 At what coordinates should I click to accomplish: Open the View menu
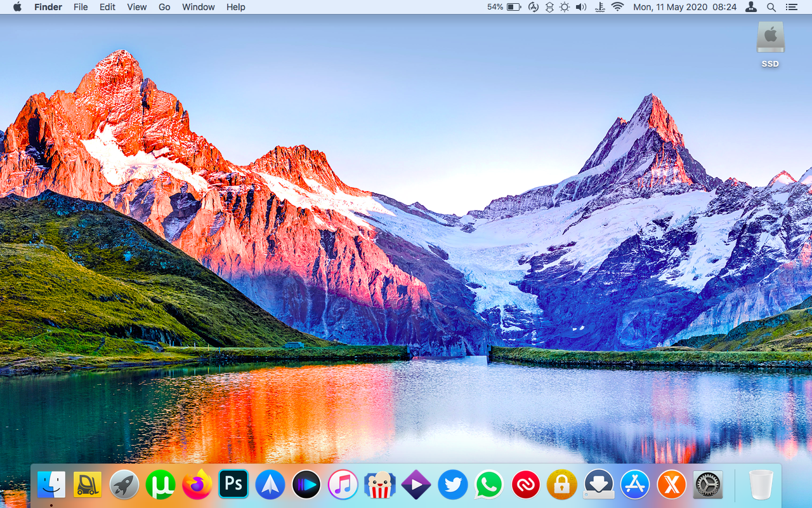(x=136, y=7)
